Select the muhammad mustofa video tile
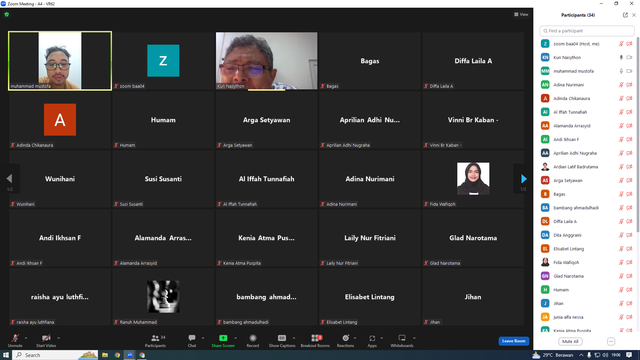 [60, 61]
